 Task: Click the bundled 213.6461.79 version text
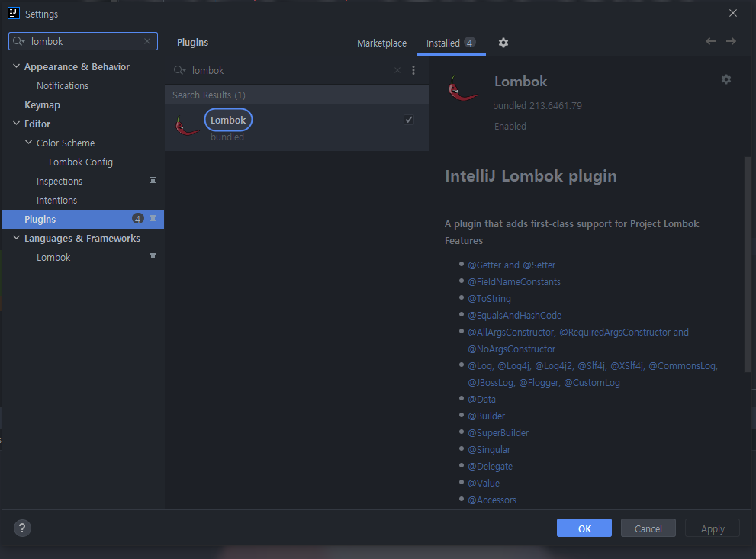(x=538, y=105)
